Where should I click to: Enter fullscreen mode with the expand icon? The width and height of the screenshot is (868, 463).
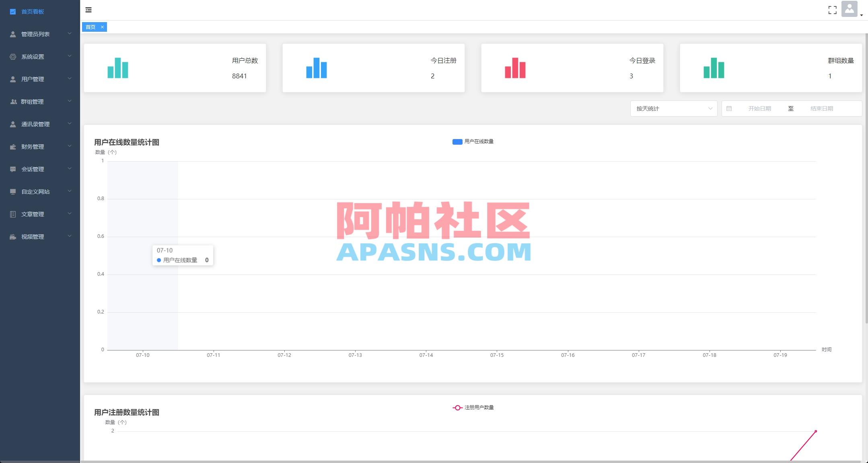tap(833, 10)
